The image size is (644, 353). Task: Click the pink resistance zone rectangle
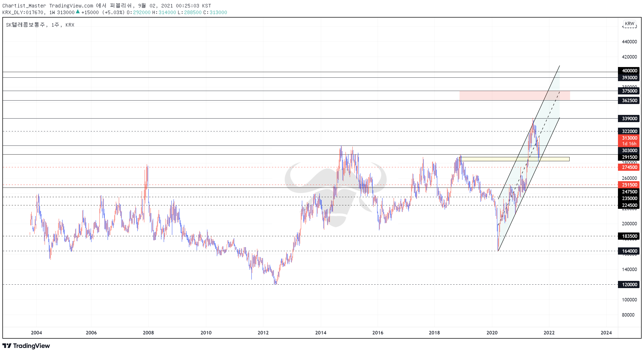(515, 95)
